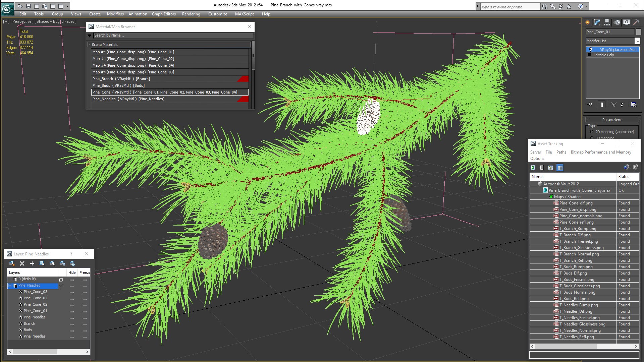Toggle VRayDisplacementMod lightbulb on/off
This screenshot has height=362, width=644.
point(591,50)
